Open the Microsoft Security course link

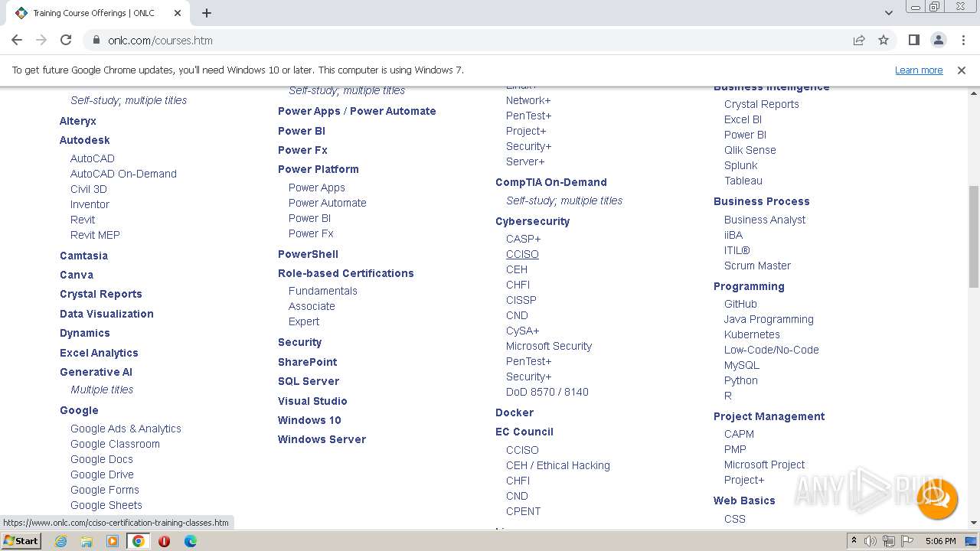(549, 346)
